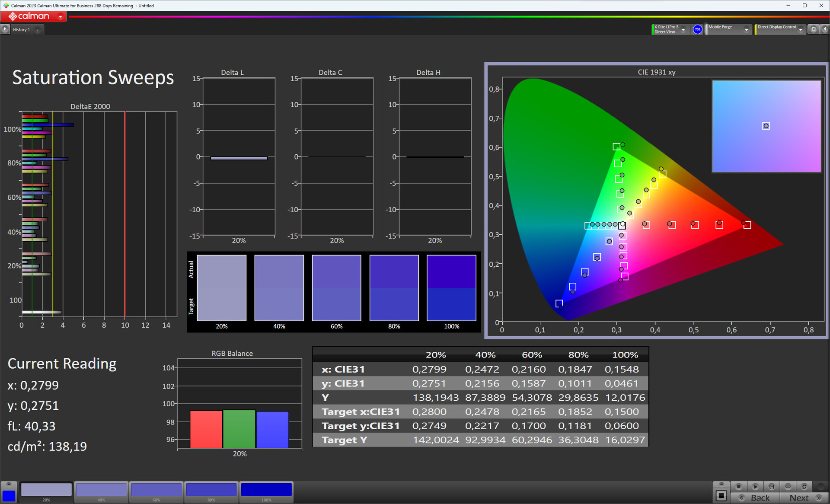This screenshot has height=504, width=830.
Task: Open the settings gear icon
Action: coord(814,29)
